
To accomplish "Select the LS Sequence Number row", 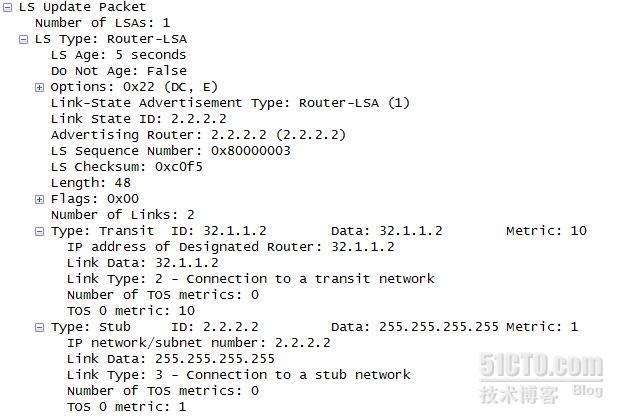I will [171, 151].
